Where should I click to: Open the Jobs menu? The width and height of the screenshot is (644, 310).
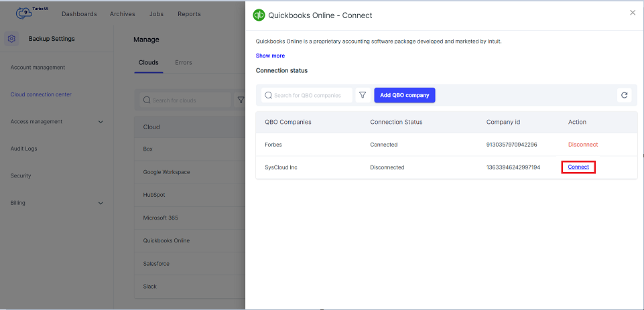157,14
